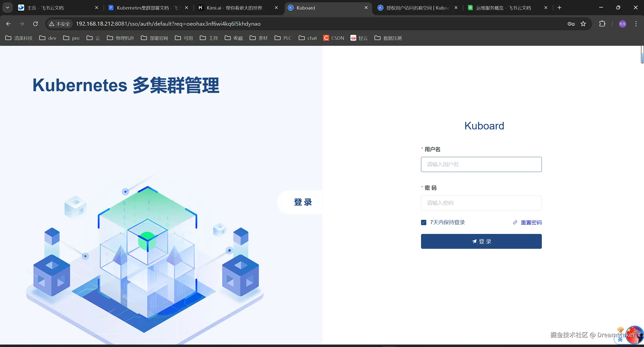Click the 重置密码 link

click(531, 222)
